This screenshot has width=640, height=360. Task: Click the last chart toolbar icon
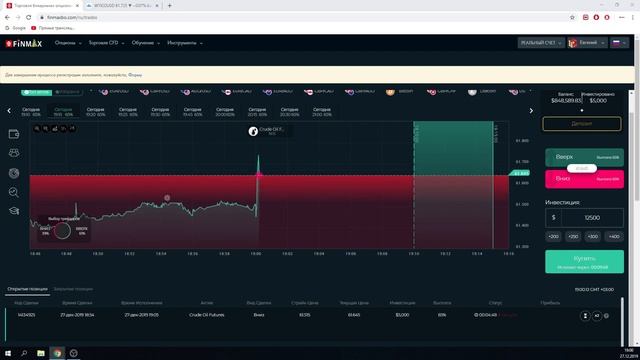73,129
